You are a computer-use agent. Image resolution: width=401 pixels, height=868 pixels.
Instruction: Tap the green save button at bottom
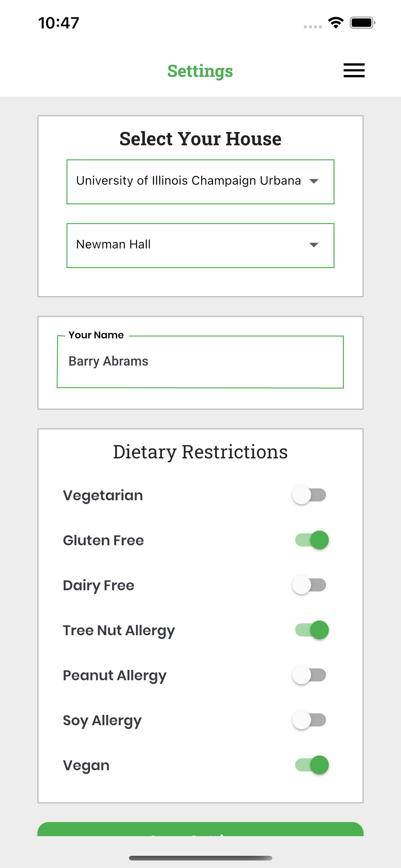[200, 829]
